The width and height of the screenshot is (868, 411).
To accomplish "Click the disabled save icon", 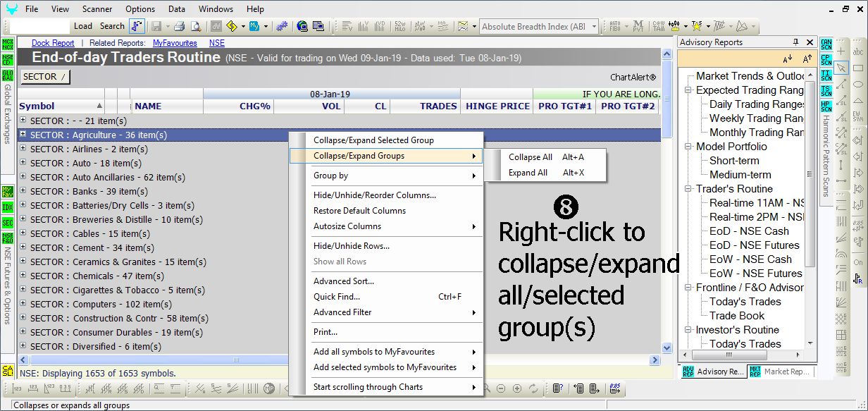I will [x=156, y=26].
